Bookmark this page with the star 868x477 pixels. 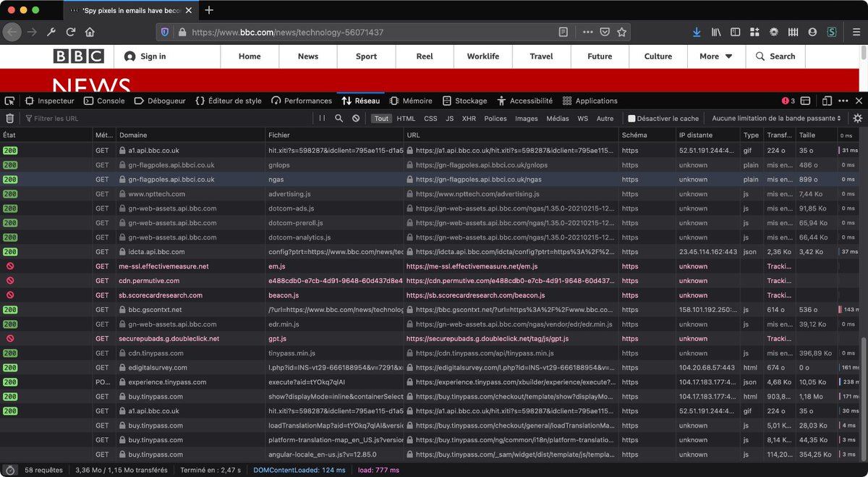tap(622, 32)
